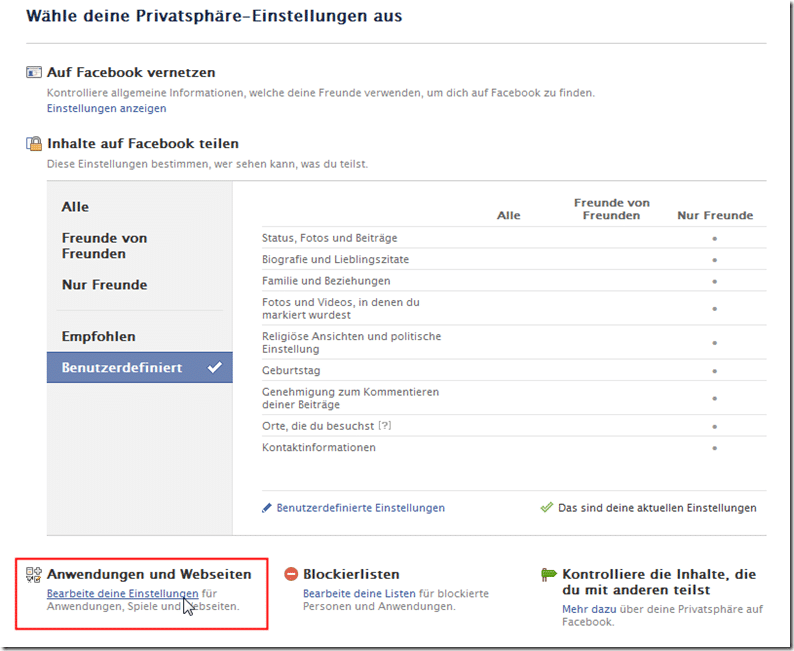Open the Bearbeite deine Listen link
794x651 pixels.
click(359, 593)
